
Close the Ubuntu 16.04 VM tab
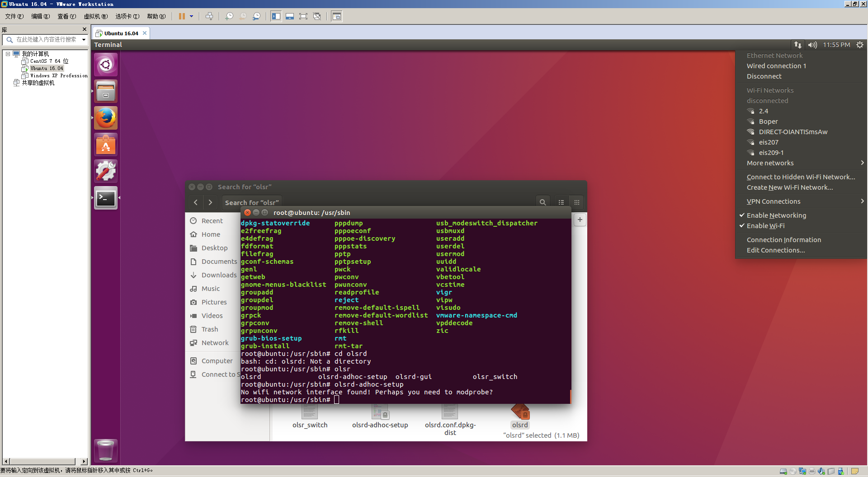click(145, 33)
